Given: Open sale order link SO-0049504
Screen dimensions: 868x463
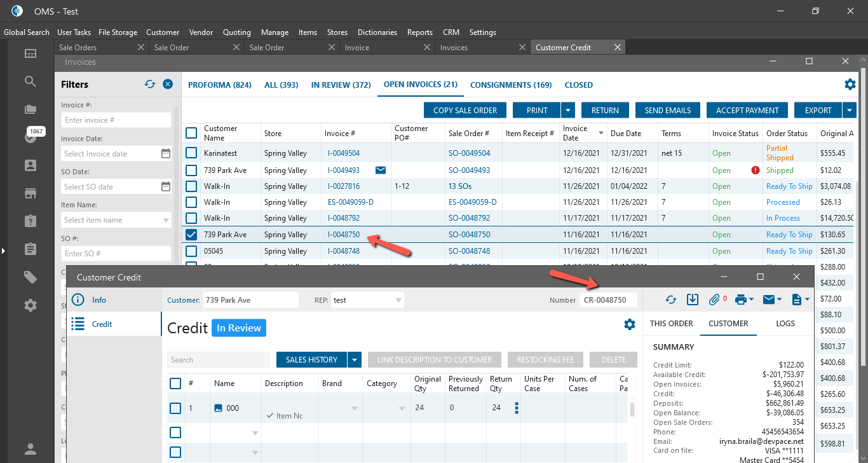Looking at the screenshot, I should [469, 153].
